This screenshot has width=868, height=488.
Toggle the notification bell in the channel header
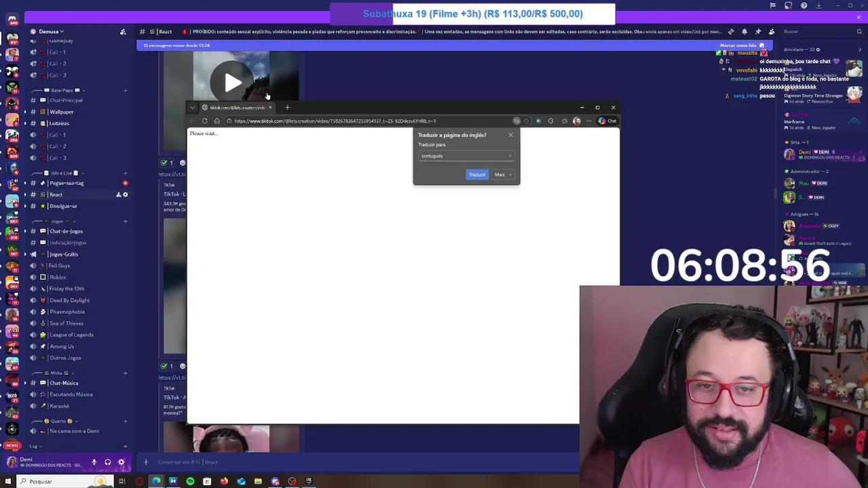(745, 31)
